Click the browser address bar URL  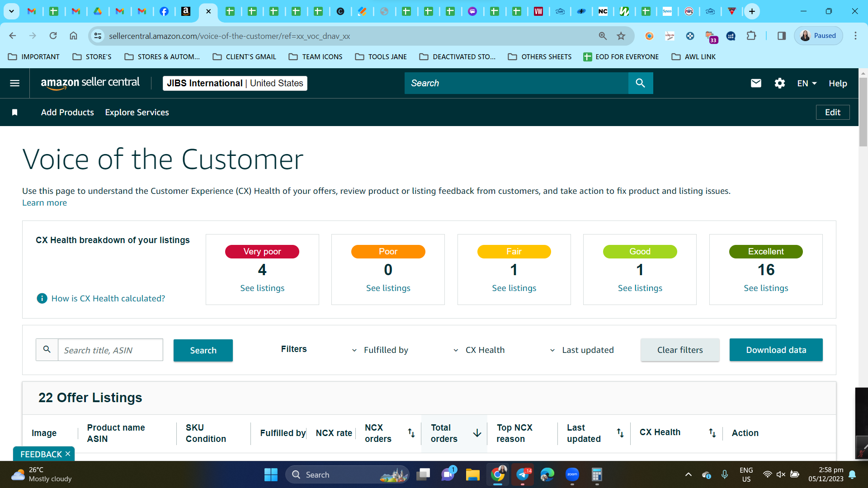click(x=229, y=36)
